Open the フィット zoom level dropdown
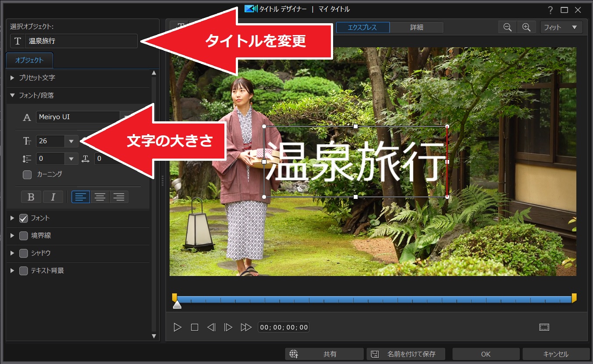Image resolution: width=593 pixels, height=364 pixels. (x=561, y=27)
